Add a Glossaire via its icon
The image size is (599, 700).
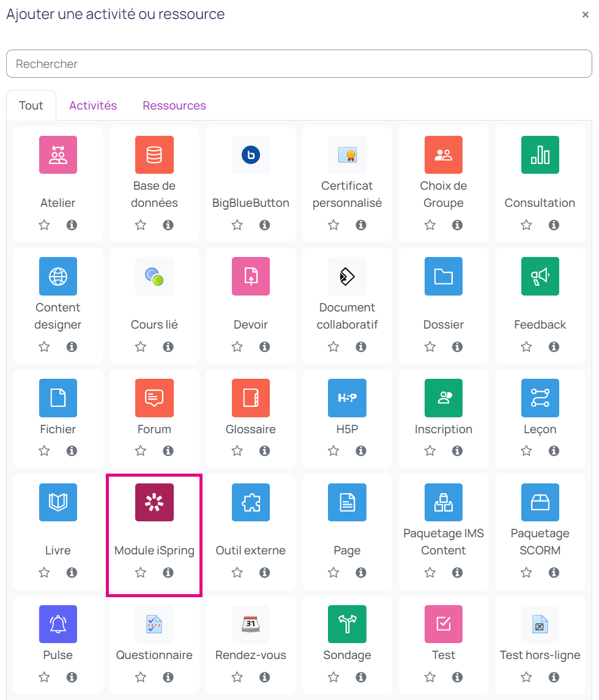pyautogui.click(x=251, y=398)
